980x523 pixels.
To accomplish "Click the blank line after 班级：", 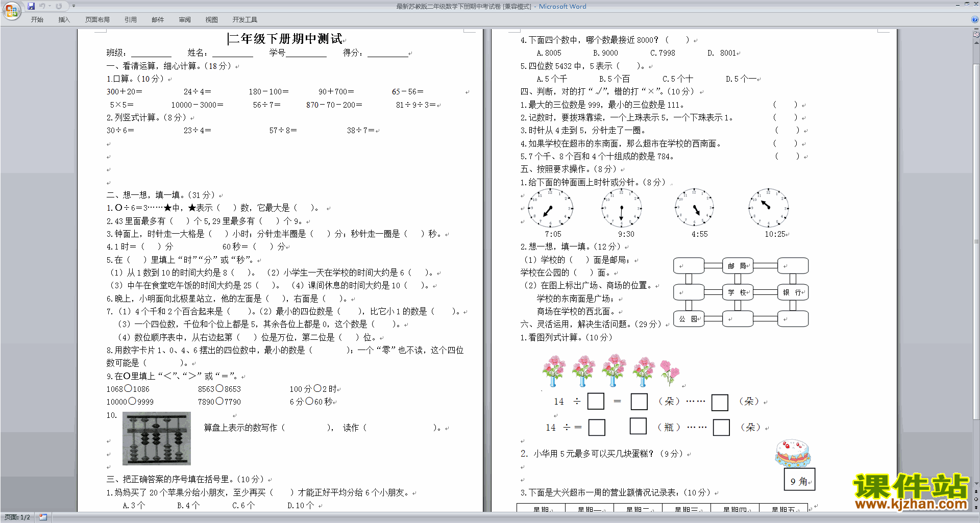I will click(x=151, y=53).
